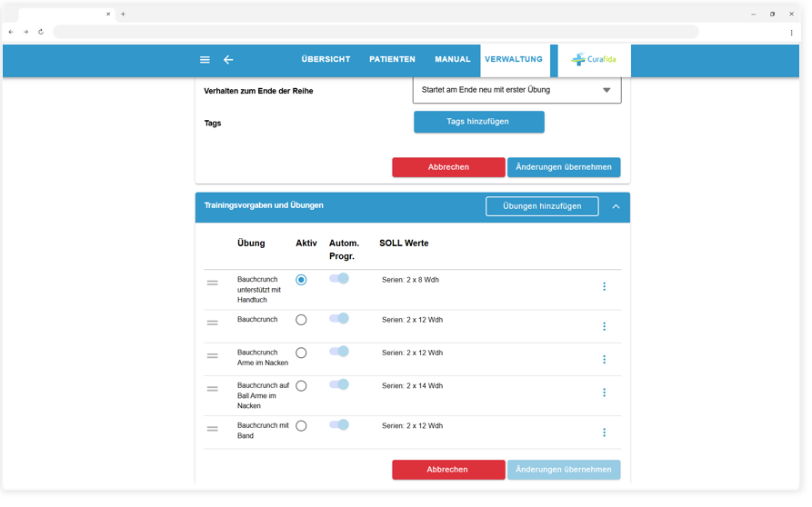The width and height of the screenshot is (812, 507).
Task: Switch to the VERWALTUNG tab
Action: click(514, 59)
